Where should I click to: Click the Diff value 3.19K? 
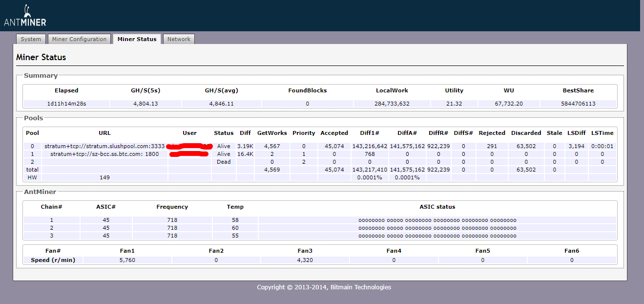pos(245,146)
